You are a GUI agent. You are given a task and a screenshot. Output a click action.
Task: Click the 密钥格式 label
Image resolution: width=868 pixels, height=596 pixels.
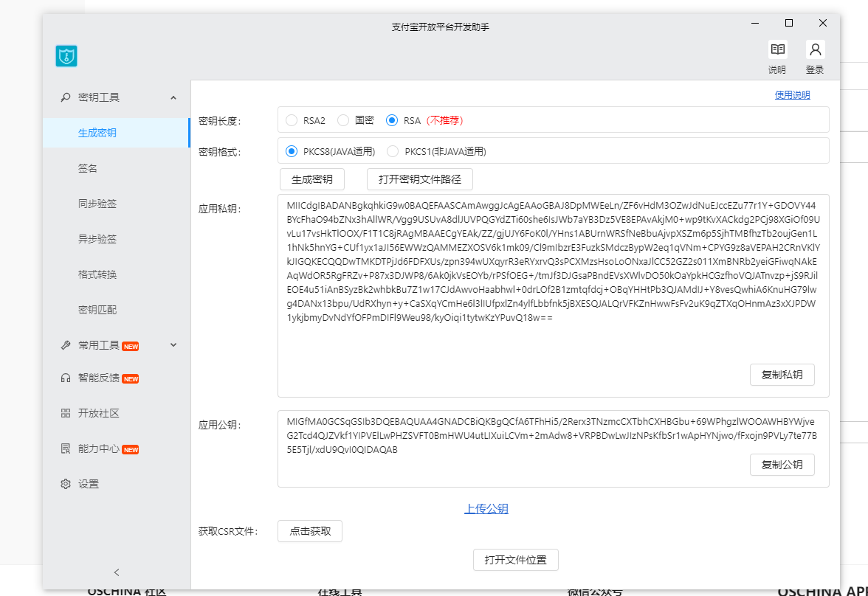point(220,152)
